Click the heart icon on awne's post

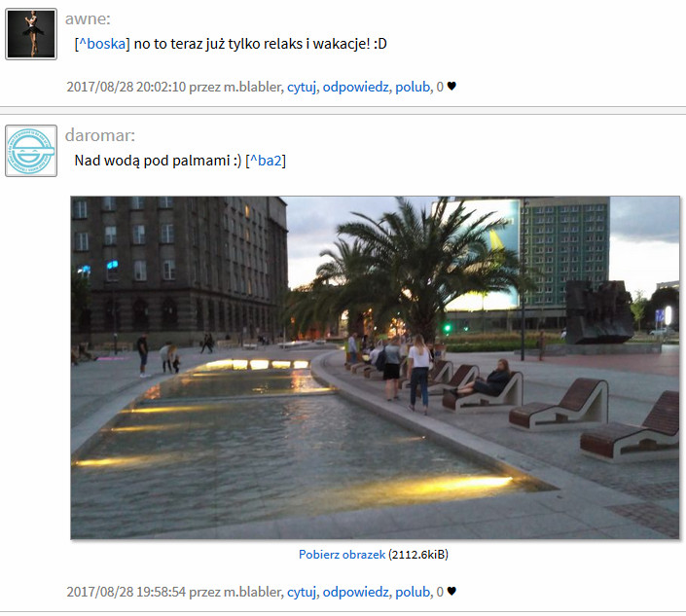pyautogui.click(x=451, y=87)
